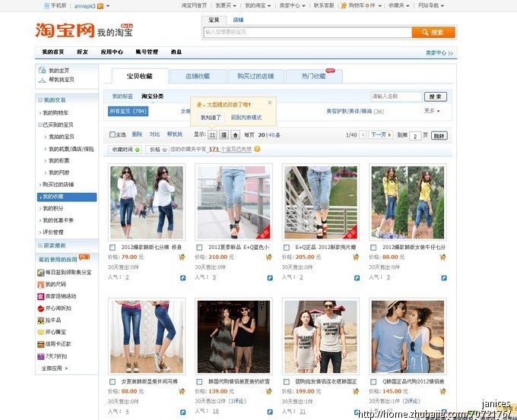Switch to the 购买过的店铺 tab
517x420 pixels.
point(256,76)
